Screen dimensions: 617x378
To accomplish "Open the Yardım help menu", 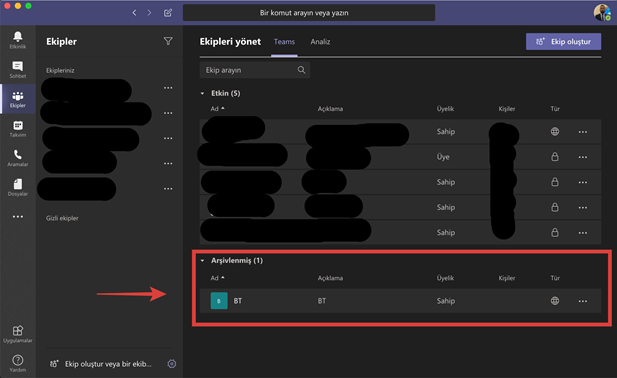I will tap(18, 363).
